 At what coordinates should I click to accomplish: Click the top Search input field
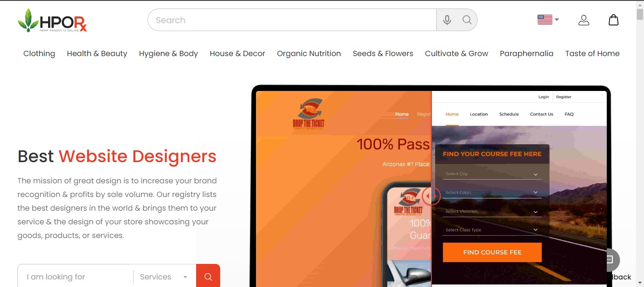[x=292, y=20]
